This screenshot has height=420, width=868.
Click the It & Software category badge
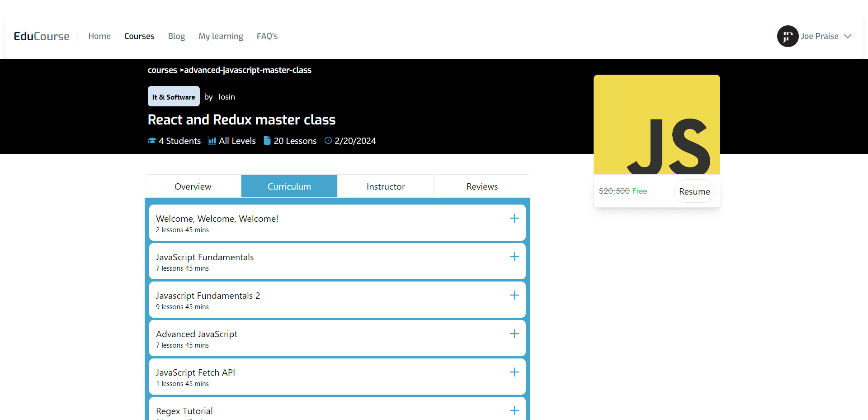(x=174, y=97)
